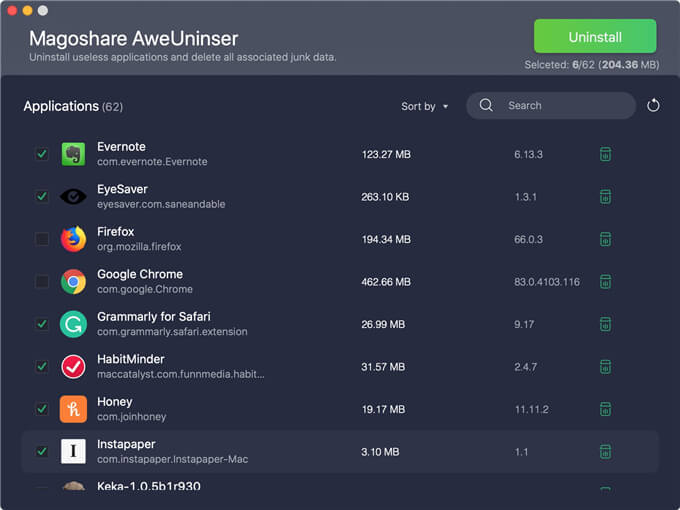Uncheck the EyeSaver checkbox
The height and width of the screenshot is (510, 680).
[42, 196]
